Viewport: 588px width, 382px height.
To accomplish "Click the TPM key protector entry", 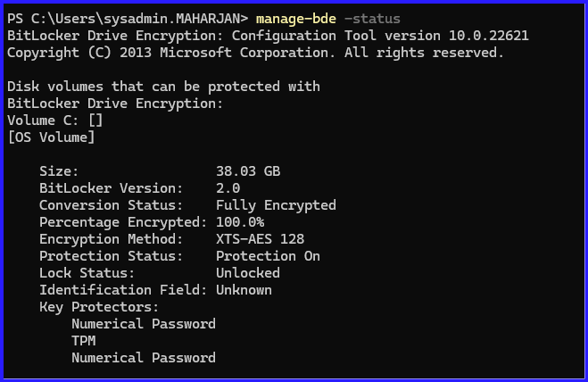I will [x=84, y=341].
